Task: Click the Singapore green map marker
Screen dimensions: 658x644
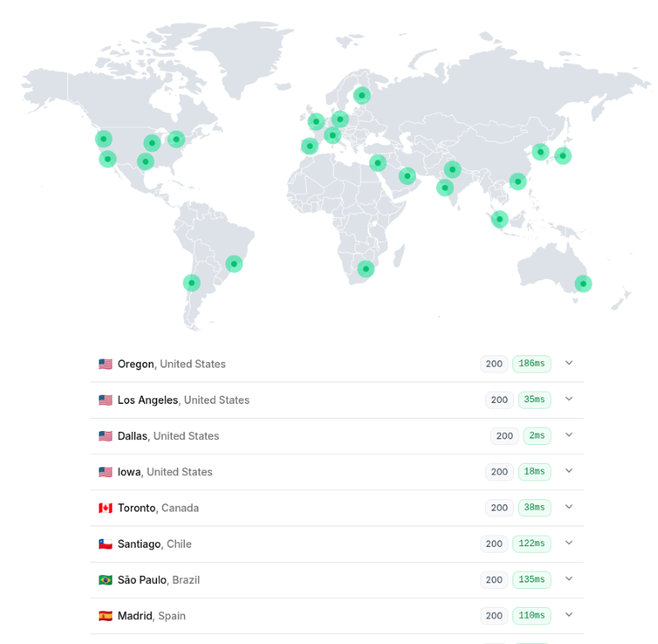Action: click(x=499, y=219)
